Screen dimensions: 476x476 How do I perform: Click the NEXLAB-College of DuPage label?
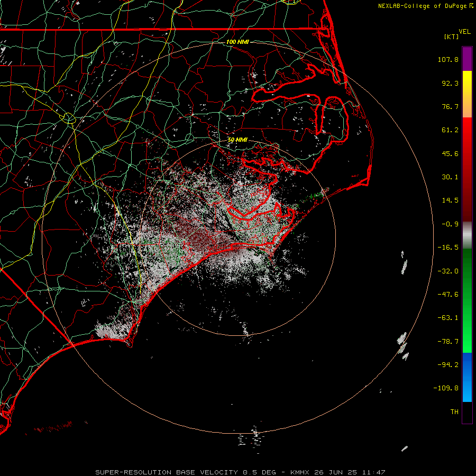tap(423, 6)
